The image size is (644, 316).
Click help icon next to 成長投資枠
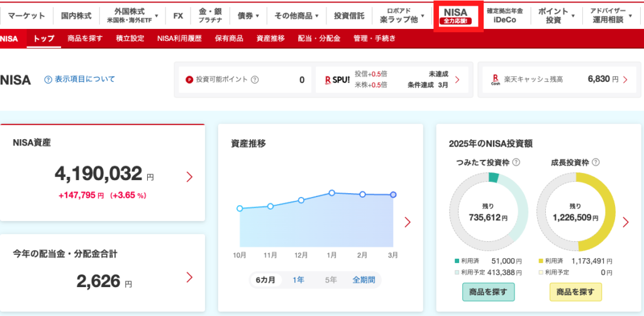[596, 163]
